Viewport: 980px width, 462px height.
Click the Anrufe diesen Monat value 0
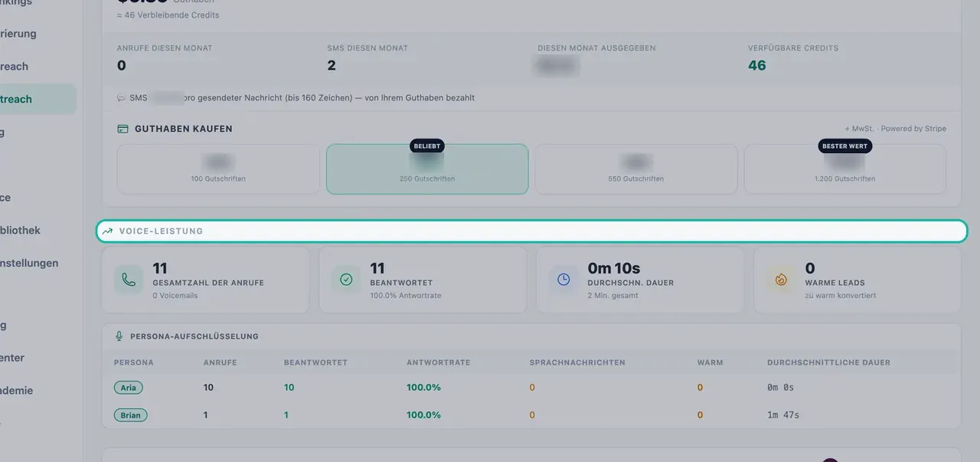[x=121, y=65]
